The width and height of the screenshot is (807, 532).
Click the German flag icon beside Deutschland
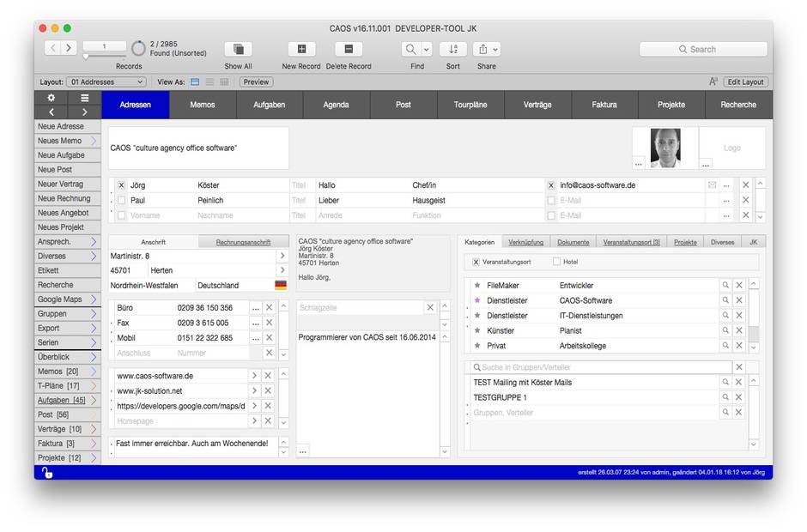pyautogui.click(x=281, y=285)
